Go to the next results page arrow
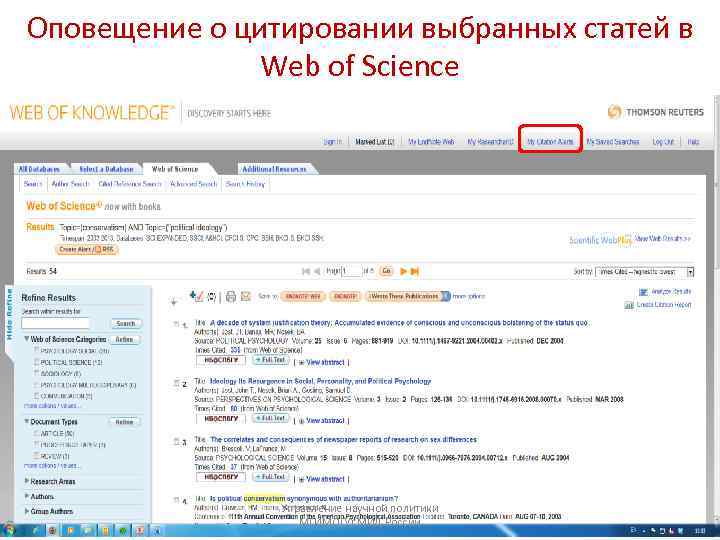 (404, 271)
